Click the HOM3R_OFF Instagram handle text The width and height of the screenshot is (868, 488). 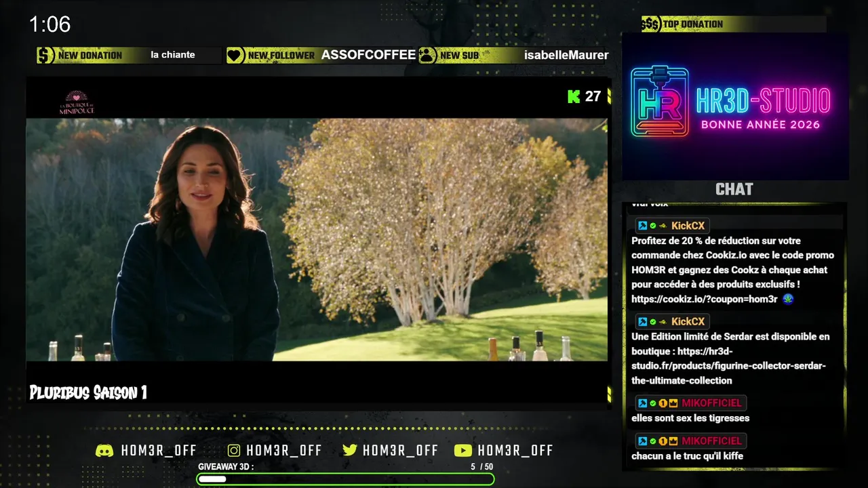pyautogui.click(x=284, y=451)
